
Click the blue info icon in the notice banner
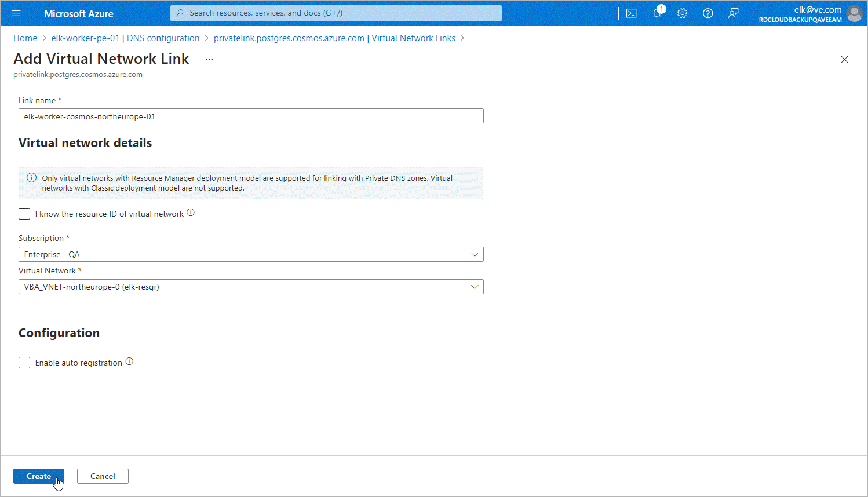coord(32,178)
